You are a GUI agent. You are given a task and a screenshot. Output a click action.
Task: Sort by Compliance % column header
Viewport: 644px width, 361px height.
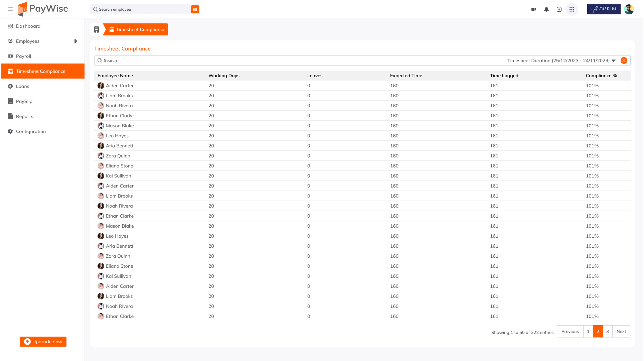coord(601,76)
